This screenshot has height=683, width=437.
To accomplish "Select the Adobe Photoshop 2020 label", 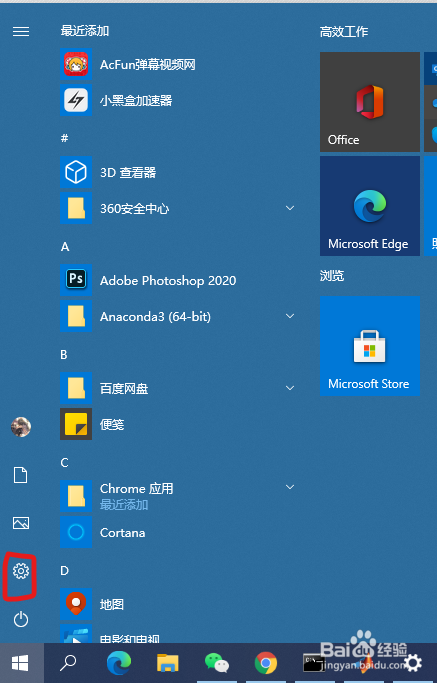I will [168, 281].
